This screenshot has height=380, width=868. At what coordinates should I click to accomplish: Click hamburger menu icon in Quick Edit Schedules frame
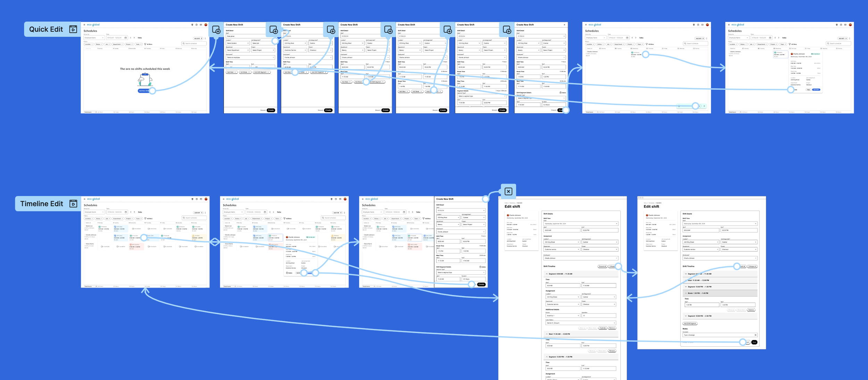coord(84,25)
